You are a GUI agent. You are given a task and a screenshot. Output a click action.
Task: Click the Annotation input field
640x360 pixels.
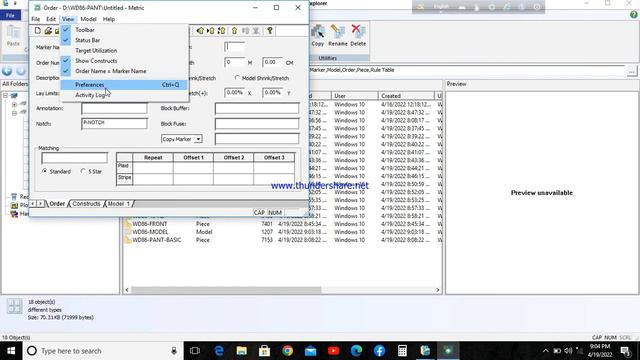(x=114, y=108)
